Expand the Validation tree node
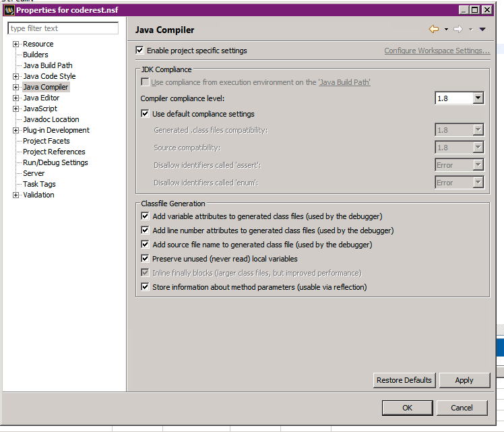 (16, 195)
